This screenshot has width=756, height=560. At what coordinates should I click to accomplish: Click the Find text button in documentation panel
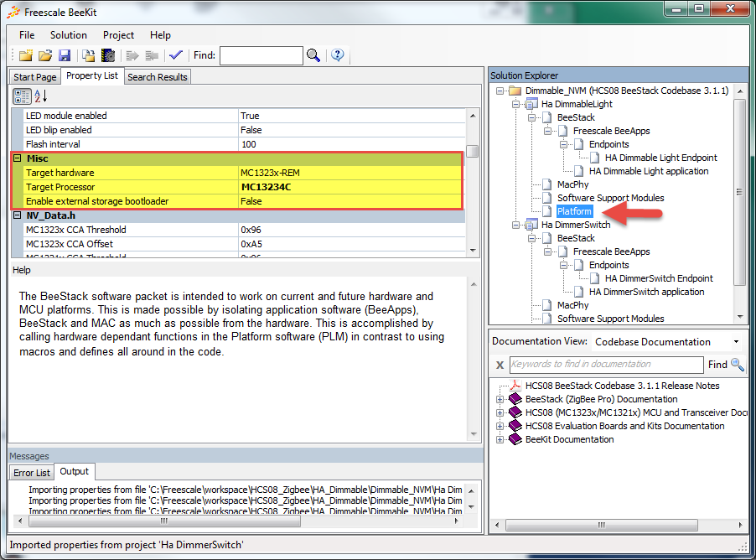[717, 365]
